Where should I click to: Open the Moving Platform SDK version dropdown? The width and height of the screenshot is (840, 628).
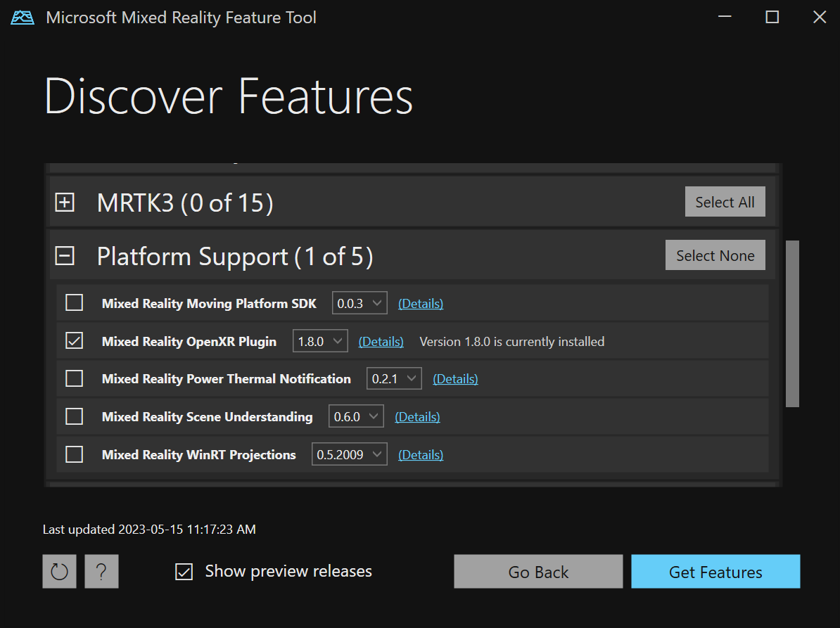tap(378, 302)
